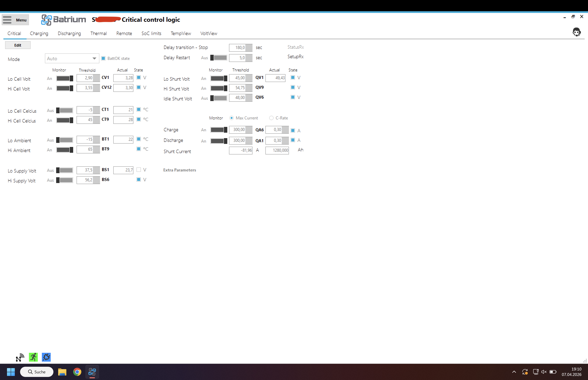The height and width of the screenshot is (380, 588).
Task: Click the SetupRx label
Action: (295, 56)
